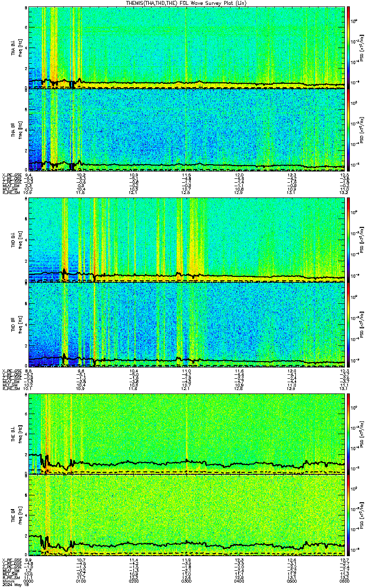The height and width of the screenshot is (588, 368).
Task: Click the '0100' time tick label
Action: tap(81, 581)
